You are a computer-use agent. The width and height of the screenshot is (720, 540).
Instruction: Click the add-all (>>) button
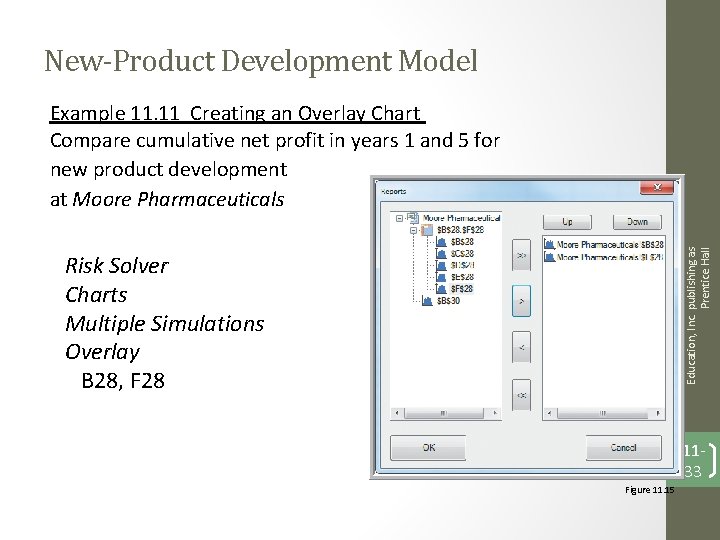tap(521, 255)
